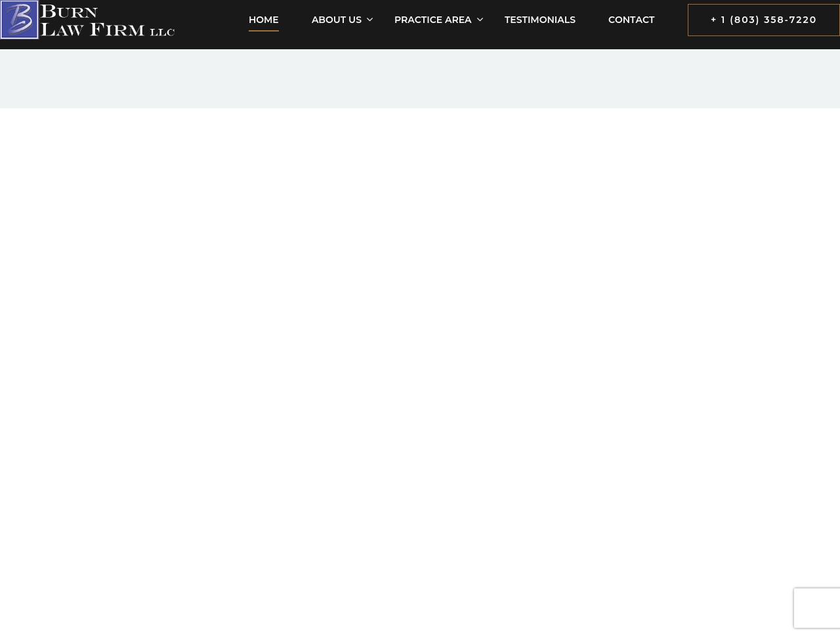The width and height of the screenshot is (840, 637).
Task: Navigate to the Contact page
Action: point(631,20)
